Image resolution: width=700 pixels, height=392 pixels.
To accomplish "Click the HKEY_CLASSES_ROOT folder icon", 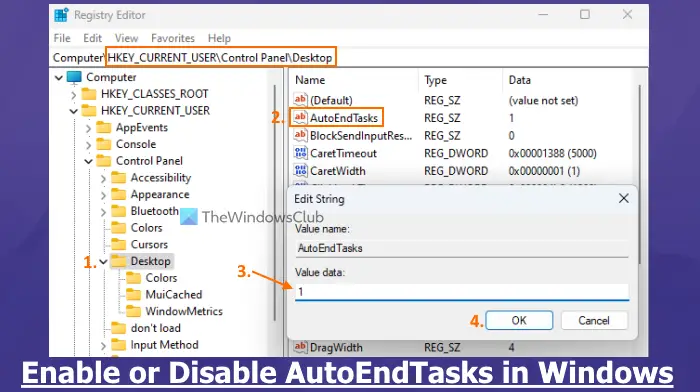I will [89, 94].
